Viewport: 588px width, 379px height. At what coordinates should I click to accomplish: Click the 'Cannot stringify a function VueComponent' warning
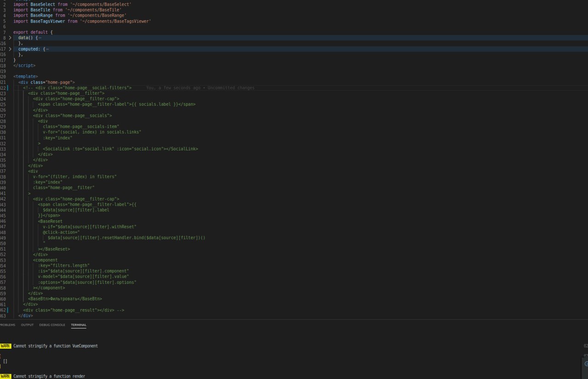tap(56, 345)
